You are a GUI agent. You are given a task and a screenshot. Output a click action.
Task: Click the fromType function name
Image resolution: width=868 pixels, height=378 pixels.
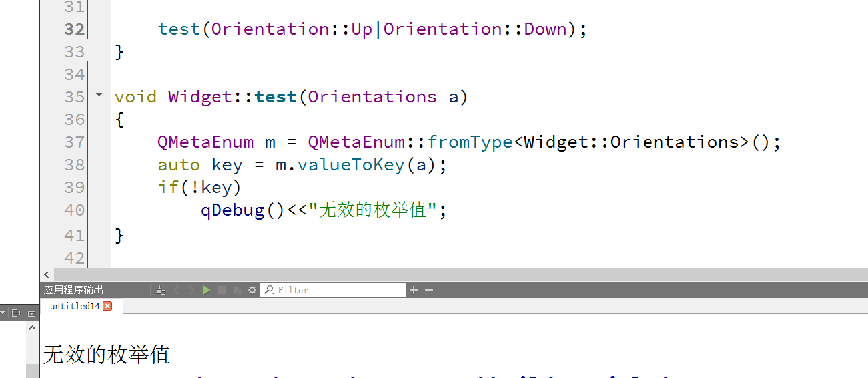pos(470,142)
